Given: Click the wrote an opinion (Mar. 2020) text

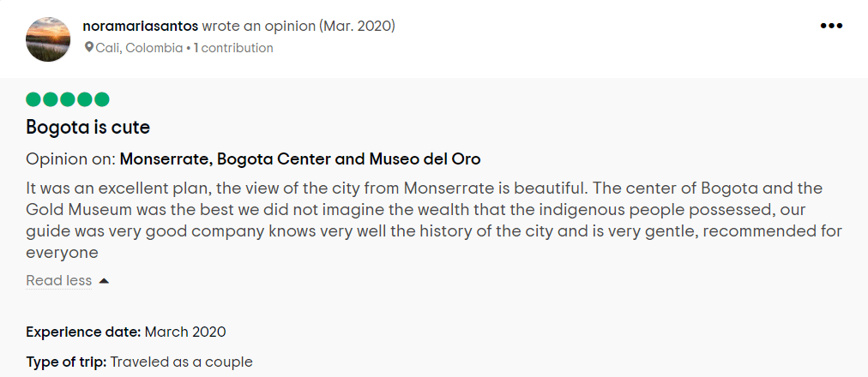Looking at the screenshot, I should click(x=298, y=26).
